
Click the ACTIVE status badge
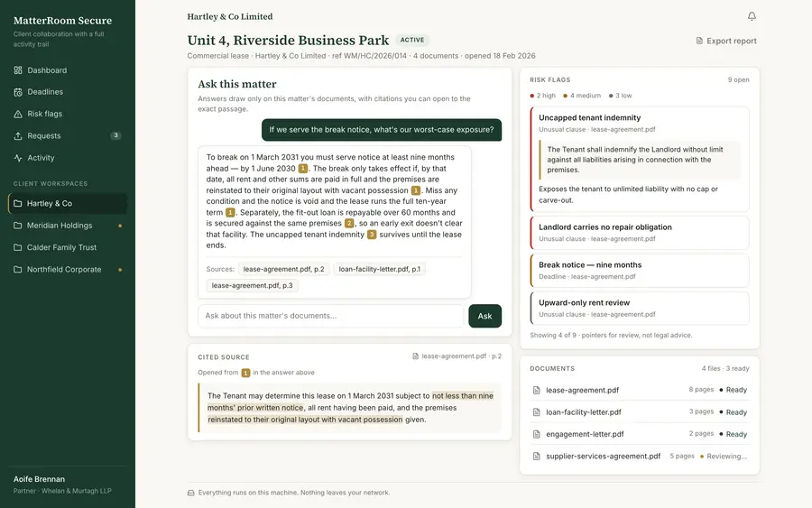pyautogui.click(x=412, y=40)
